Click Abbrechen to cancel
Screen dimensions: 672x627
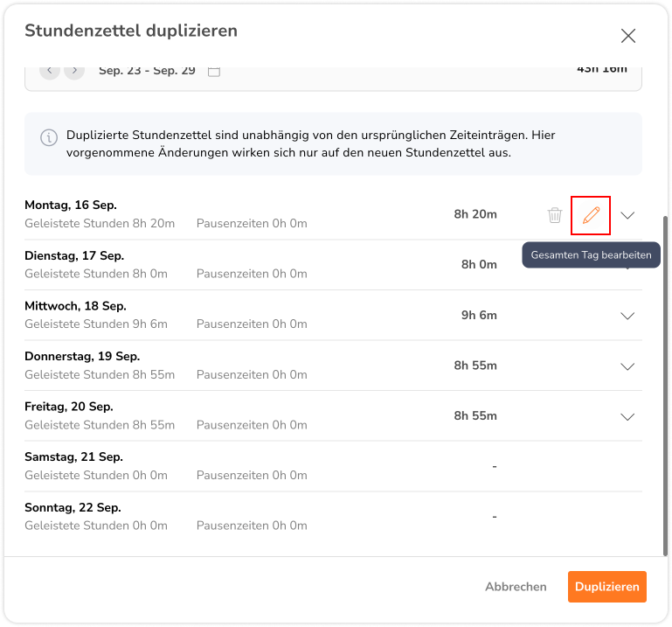(516, 587)
